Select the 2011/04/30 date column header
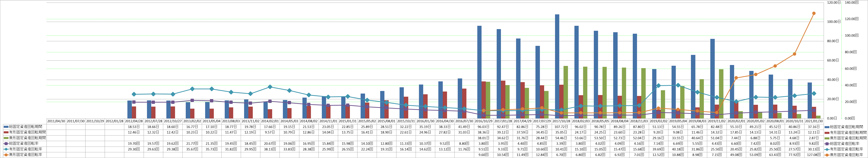 coord(56,121)
